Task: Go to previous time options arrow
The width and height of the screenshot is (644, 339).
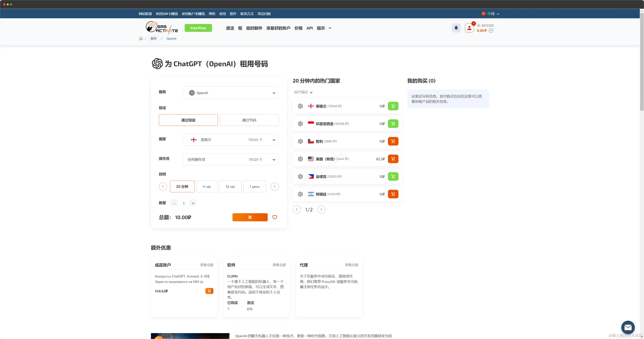Action: (163, 187)
